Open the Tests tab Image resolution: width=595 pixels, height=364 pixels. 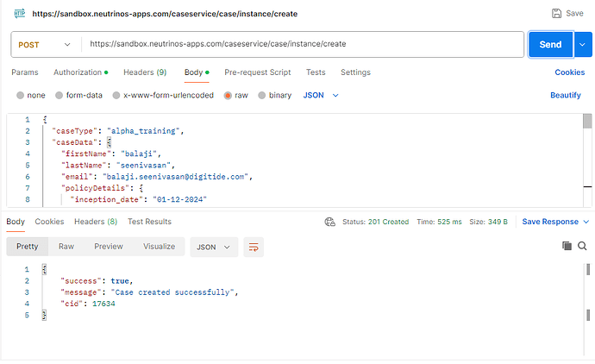[316, 72]
